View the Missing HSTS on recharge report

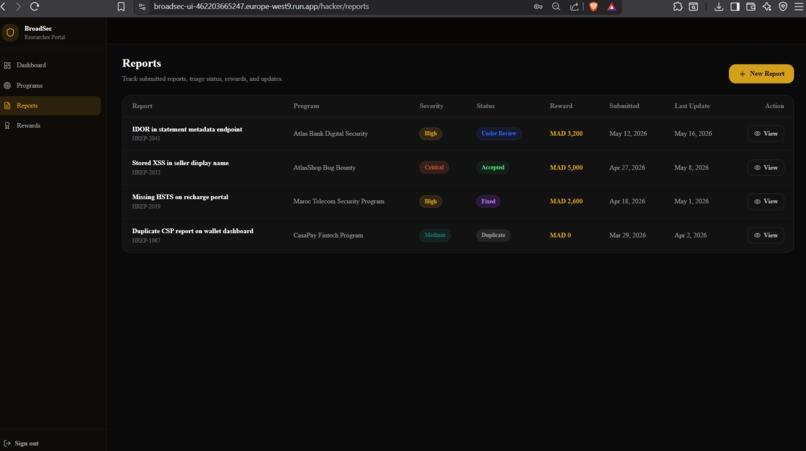[x=766, y=202]
